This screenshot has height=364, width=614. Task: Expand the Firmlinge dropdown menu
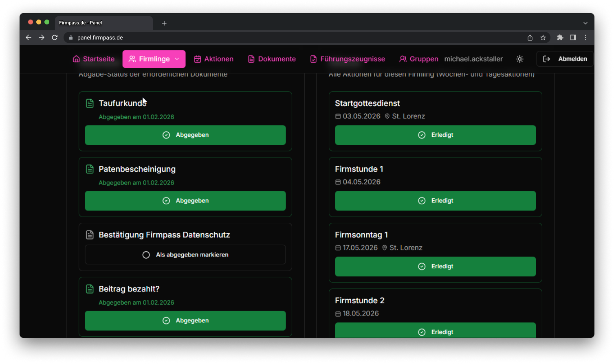pos(177,59)
